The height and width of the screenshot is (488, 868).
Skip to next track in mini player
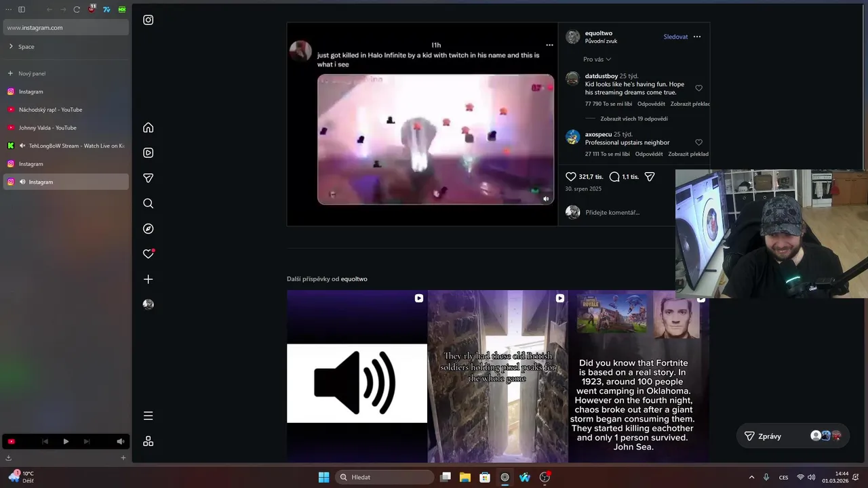[x=87, y=441]
